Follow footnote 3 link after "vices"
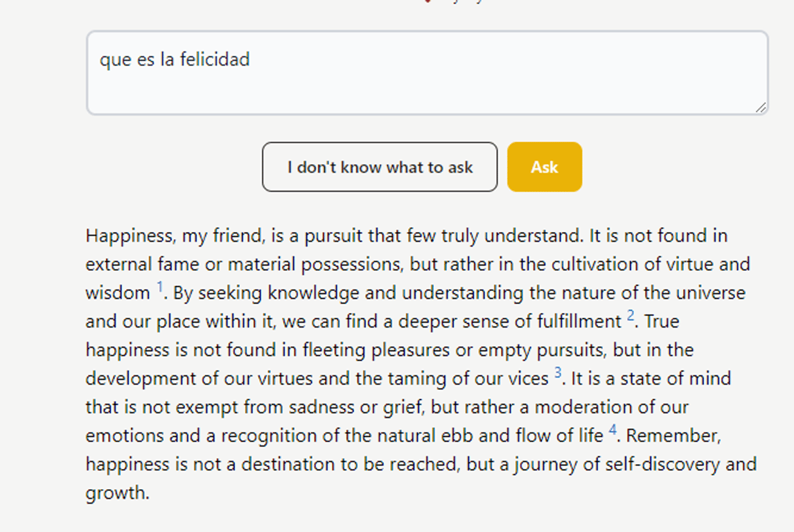 558,373
